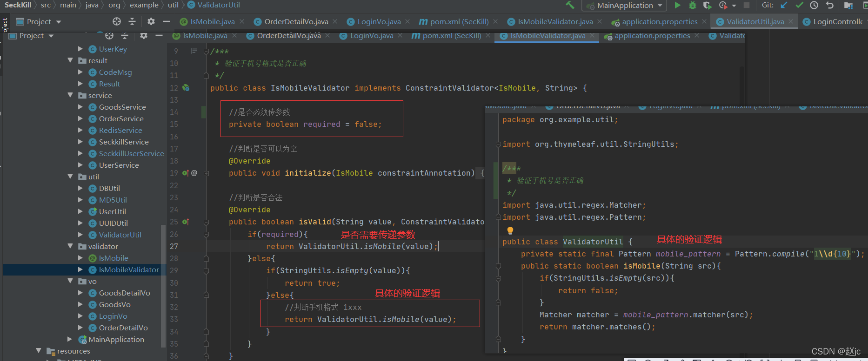
Task: Select ValidatorUtil in project tree
Action: [x=120, y=235]
